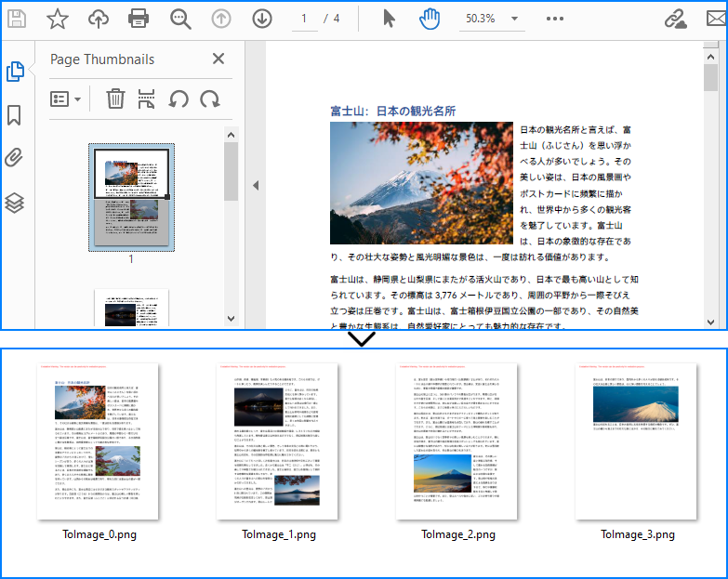Click thumbnails panel scroll up arrow
The height and width of the screenshot is (579, 728).
tap(232, 135)
